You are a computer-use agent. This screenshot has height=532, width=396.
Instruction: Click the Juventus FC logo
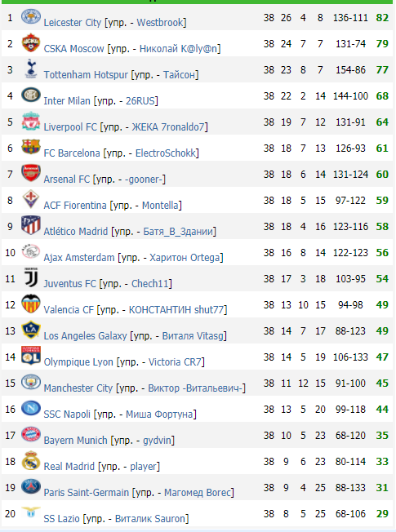coord(31,277)
